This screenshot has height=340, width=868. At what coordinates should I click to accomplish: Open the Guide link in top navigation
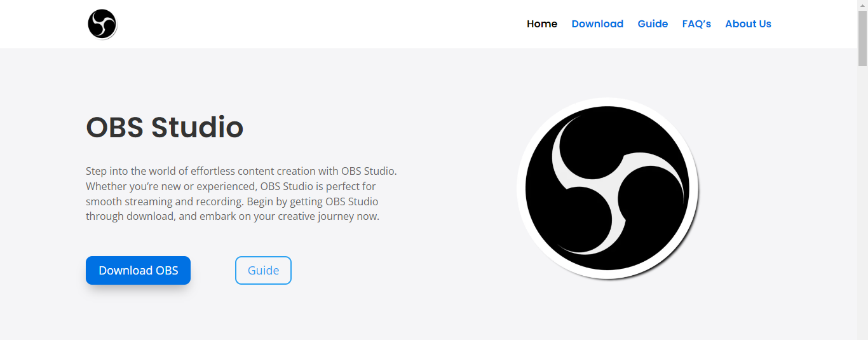pyautogui.click(x=653, y=24)
